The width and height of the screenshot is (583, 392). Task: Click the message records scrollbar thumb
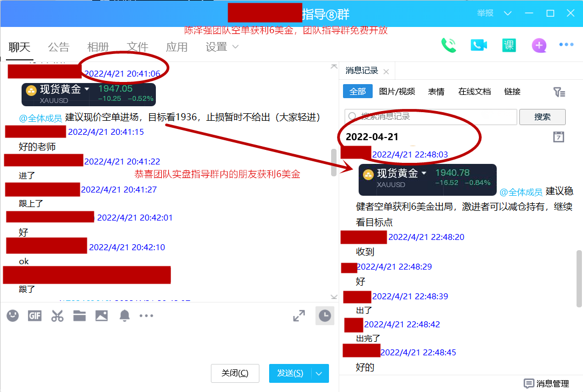pyautogui.click(x=579, y=279)
